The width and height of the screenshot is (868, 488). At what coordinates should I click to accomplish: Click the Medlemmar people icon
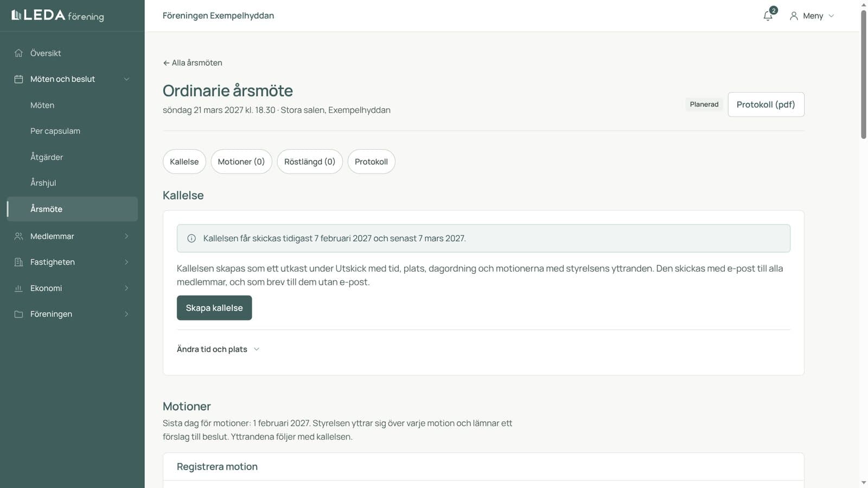pos(18,236)
